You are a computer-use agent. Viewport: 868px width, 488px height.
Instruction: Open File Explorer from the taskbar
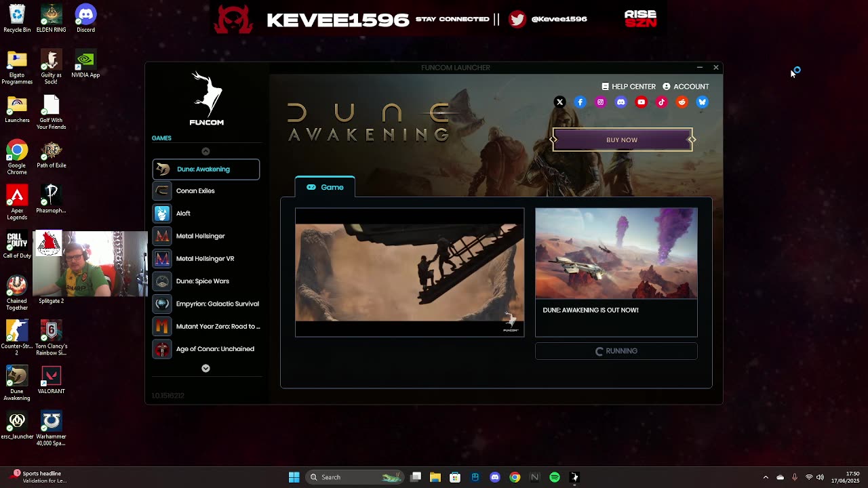pos(435,477)
